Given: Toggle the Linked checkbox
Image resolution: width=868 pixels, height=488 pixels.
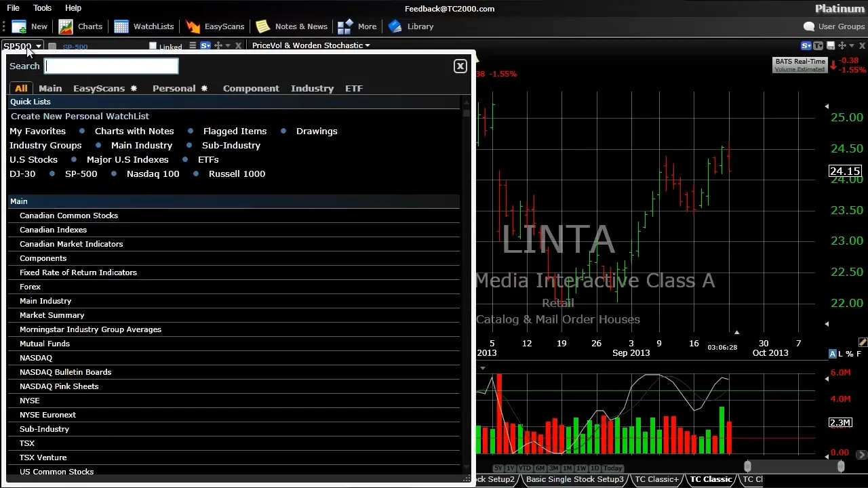Looking at the screenshot, I should coord(153,45).
